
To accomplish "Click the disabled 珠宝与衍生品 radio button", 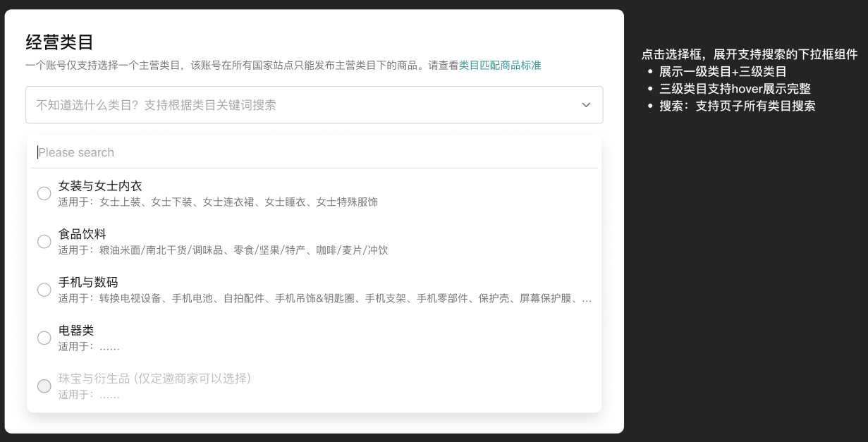I will click(x=44, y=386).
